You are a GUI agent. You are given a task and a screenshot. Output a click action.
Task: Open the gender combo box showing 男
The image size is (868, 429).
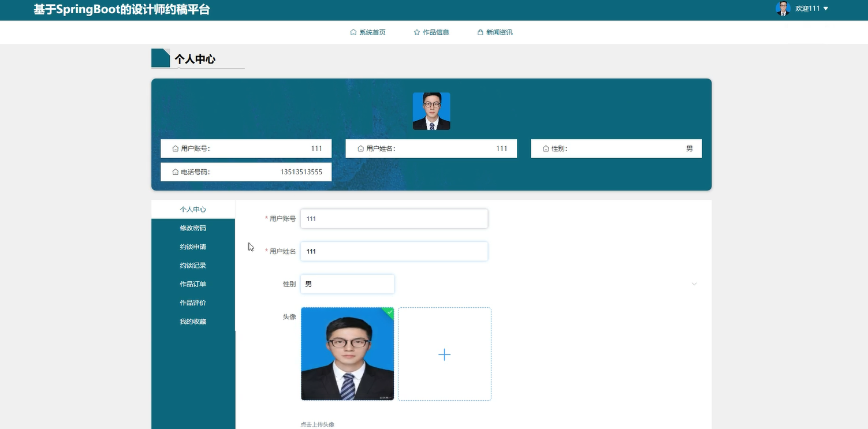tap(347, 283)
